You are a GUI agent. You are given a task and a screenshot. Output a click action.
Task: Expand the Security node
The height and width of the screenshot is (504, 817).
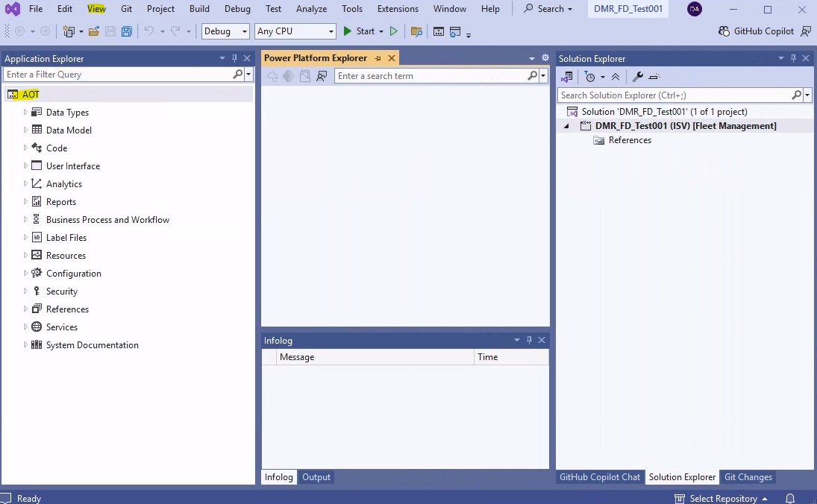coord(25,291)
